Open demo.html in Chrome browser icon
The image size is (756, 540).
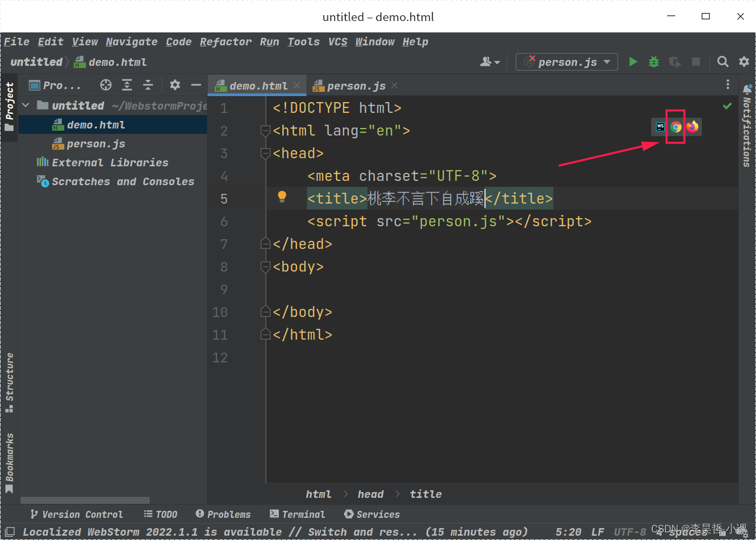click(x=676, y=127)
